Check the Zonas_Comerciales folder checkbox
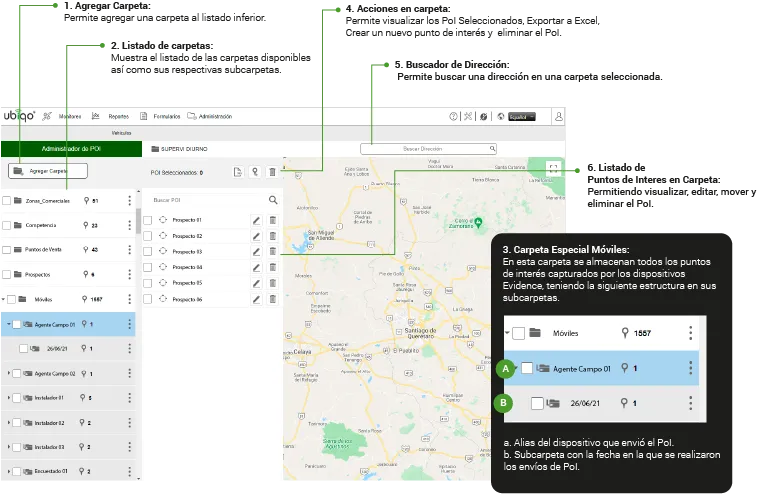 click(6, 201)
